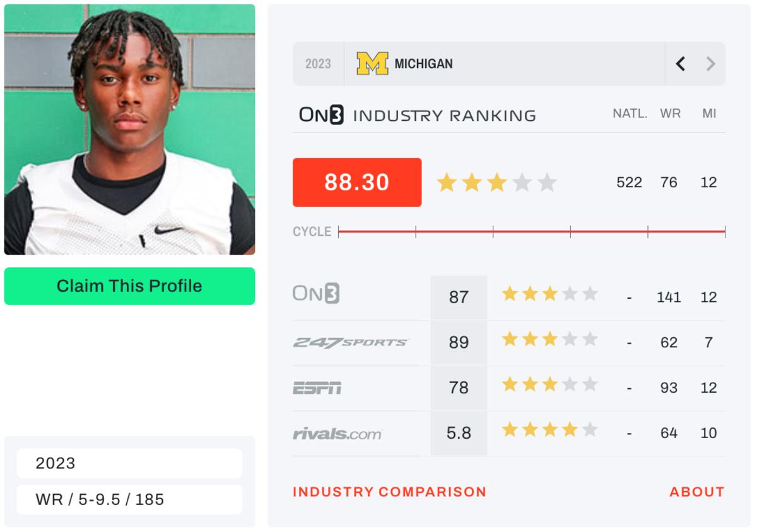Screen dimensions: 757x532
Task: Click the rivals.com four-star rating
Action: click(549, 431)
